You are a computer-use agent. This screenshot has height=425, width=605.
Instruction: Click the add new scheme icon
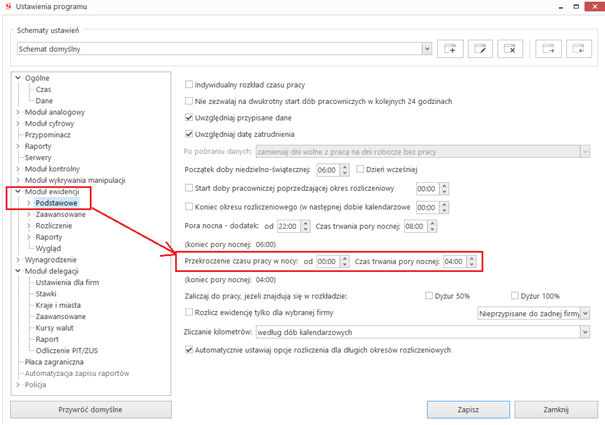tap(452, 48)
